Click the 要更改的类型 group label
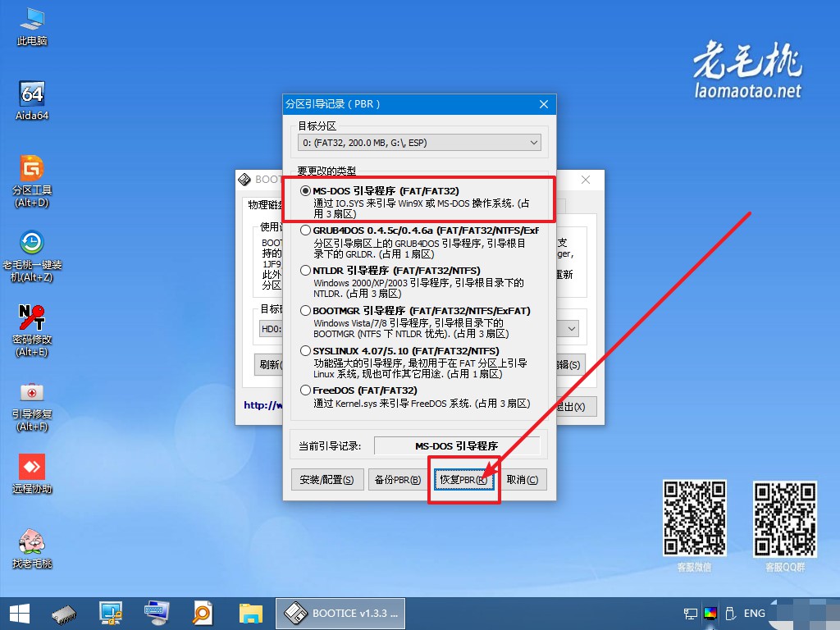This screenshot has width=840, height=630. 326,171
